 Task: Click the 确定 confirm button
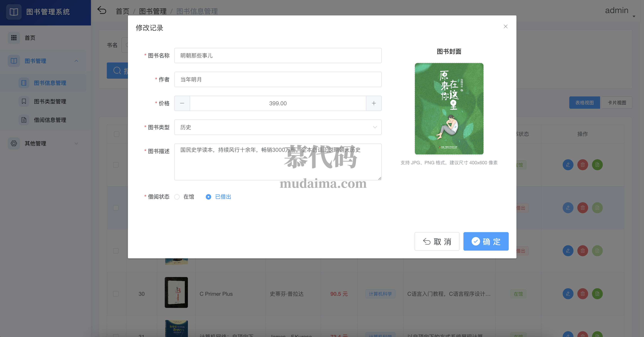[486, 241]
